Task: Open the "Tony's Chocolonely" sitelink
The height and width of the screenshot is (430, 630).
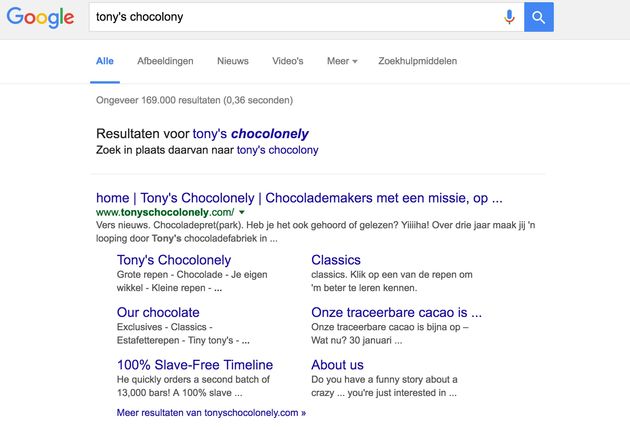Action: 174,260
